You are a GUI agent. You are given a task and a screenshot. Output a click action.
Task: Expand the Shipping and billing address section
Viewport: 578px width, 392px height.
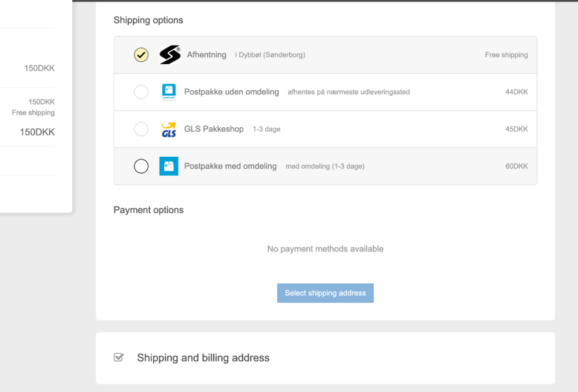coord(203,358)
